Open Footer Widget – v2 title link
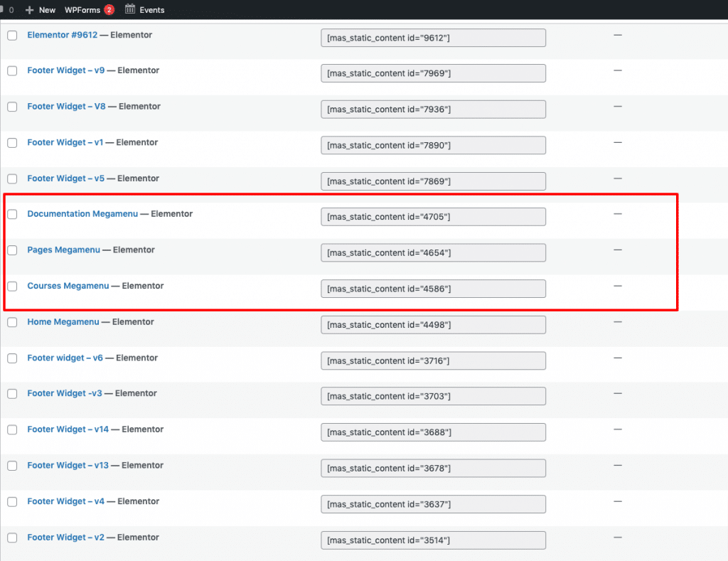This screenshot has height=561, width=728. (x=66, y=538)
